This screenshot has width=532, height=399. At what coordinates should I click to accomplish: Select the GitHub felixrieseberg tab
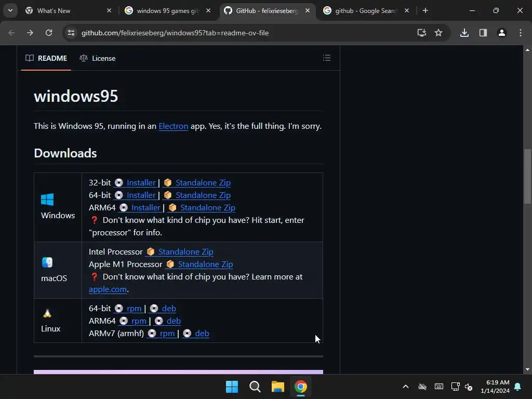tap(267, 11)
